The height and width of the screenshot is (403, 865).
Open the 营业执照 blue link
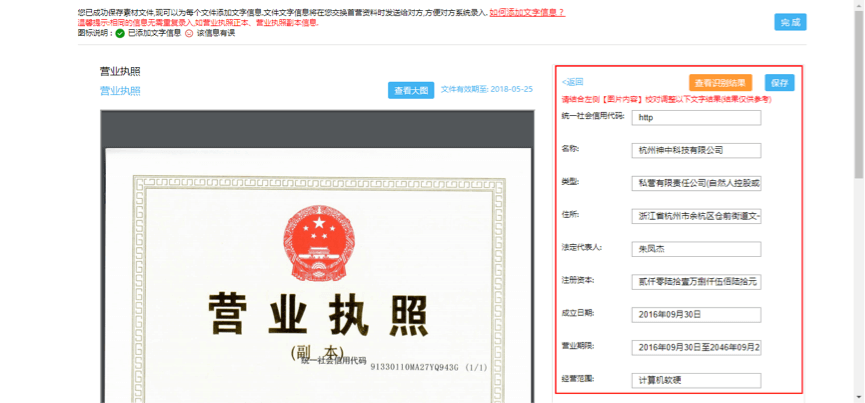[120, 91]
